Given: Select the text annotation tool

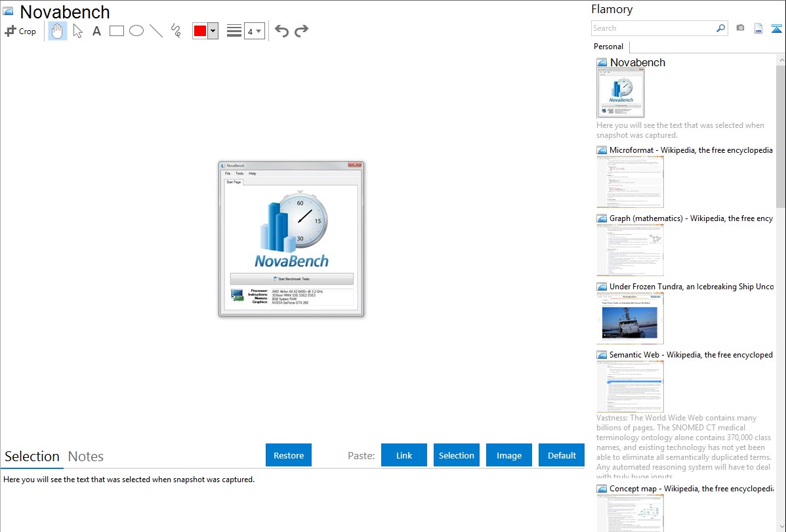Looking at the screenshot, I should tap(96, 31).
